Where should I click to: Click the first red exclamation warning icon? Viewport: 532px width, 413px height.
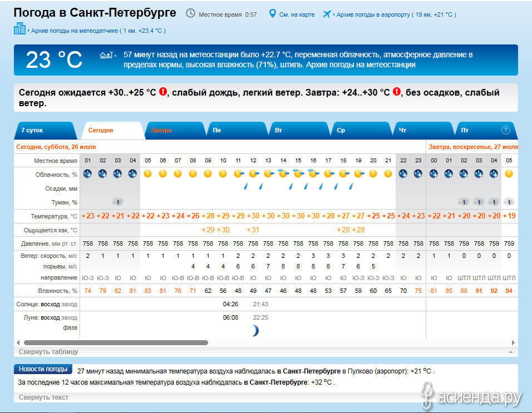[x=163, y=92]
